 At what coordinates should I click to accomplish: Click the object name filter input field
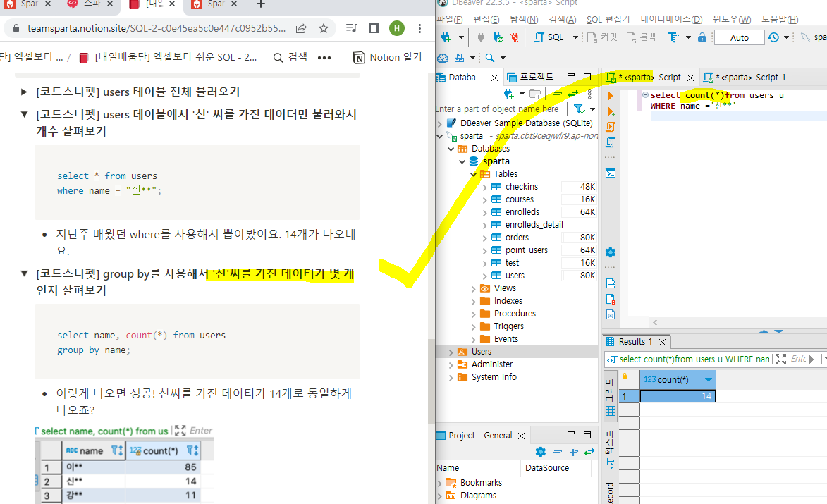pyautogui.click(x=501, y=109)
